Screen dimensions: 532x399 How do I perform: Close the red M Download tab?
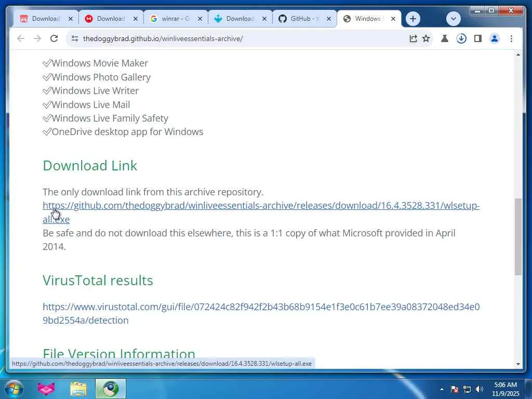(136, 19)
